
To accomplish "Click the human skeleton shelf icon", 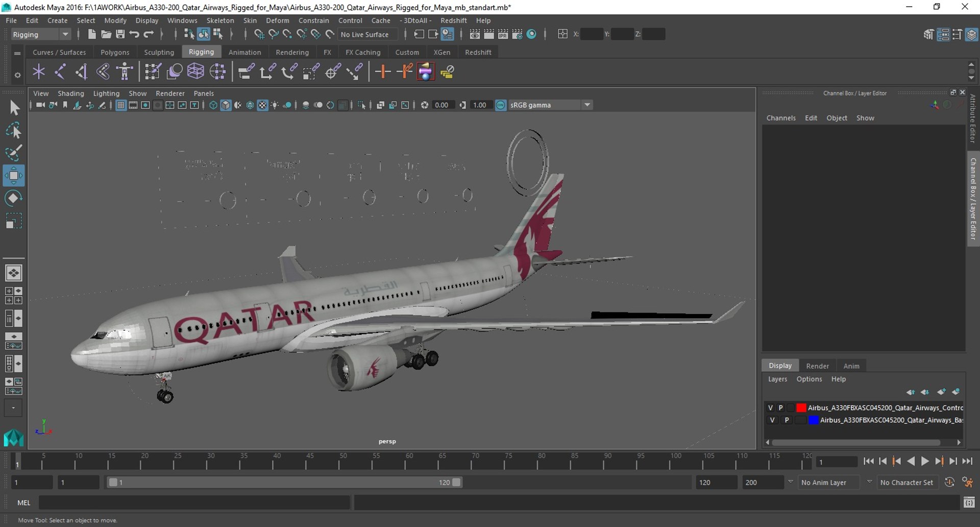I will click(125, 71).
